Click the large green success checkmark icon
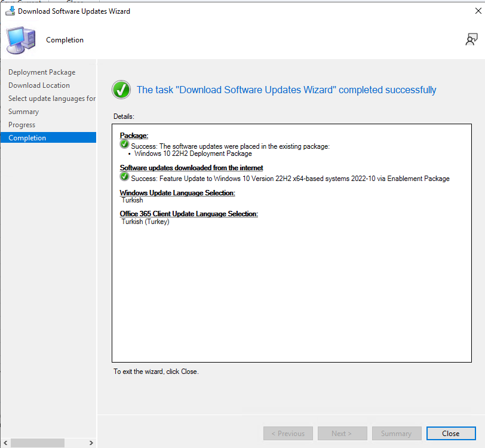The width and height of the screenshot is (485, 448). [121, 90]
